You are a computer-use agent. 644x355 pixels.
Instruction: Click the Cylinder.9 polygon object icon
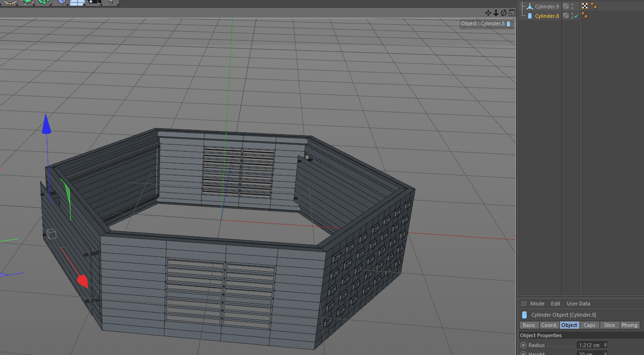point(530,7)
